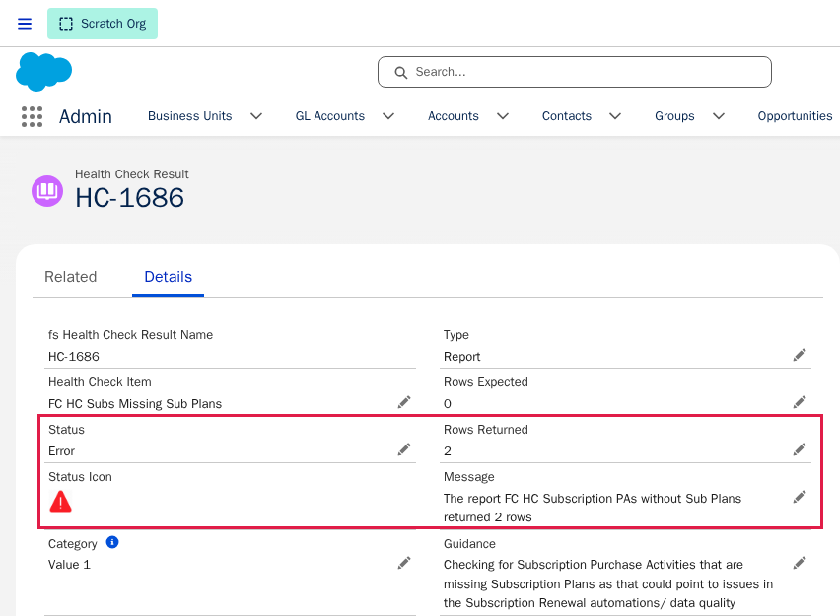Open the GL Accounts nav item

click(x=330, y=116)
